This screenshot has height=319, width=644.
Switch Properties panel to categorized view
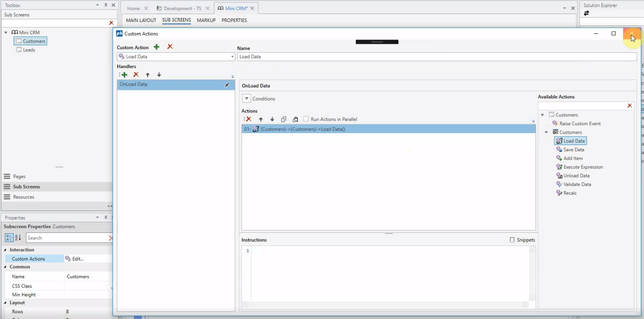coord(9,238)
